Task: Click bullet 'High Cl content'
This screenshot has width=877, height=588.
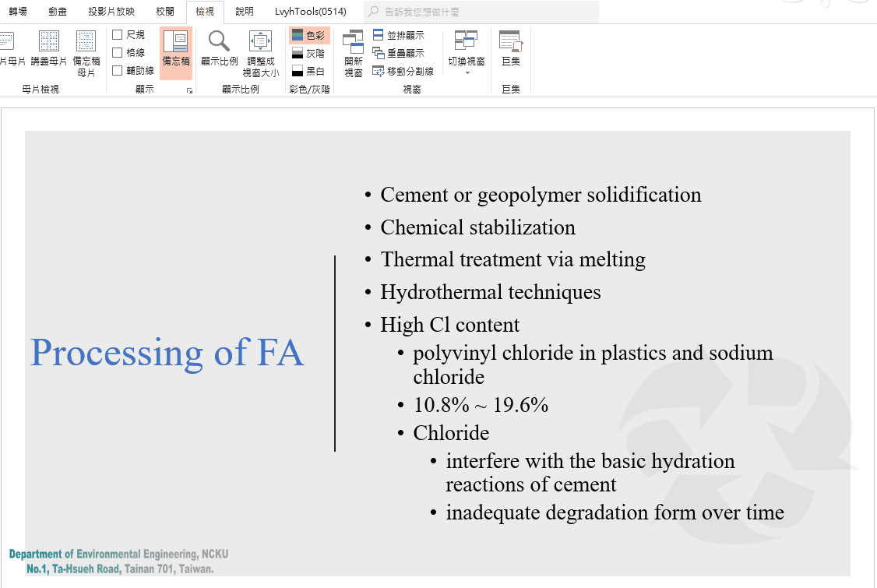Action: click(x=449, y=325)
